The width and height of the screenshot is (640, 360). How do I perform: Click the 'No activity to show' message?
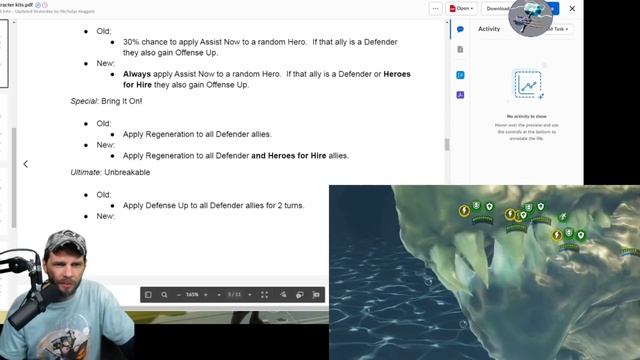click(527, 116)
